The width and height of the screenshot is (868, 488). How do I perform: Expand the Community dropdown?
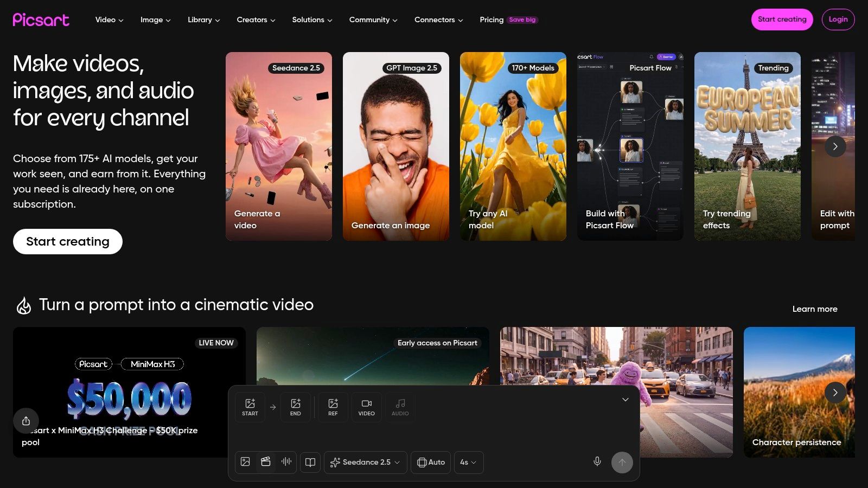[373, 20]
